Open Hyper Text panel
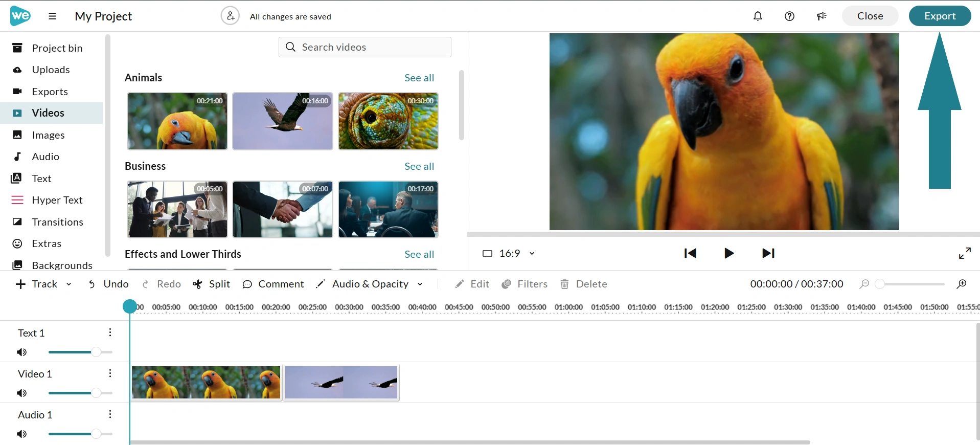The width and height of the screenshot is (980, 445). [51, 200]
